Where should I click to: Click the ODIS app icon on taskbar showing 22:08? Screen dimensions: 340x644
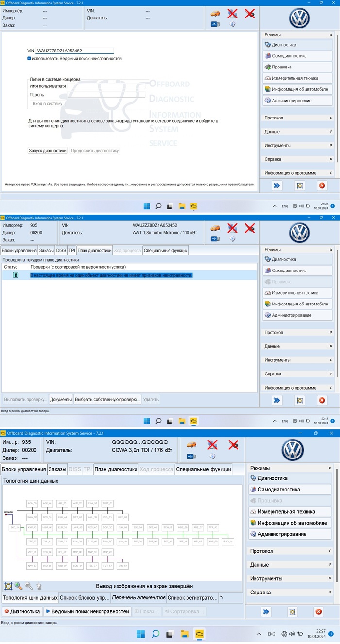point(193,206)
